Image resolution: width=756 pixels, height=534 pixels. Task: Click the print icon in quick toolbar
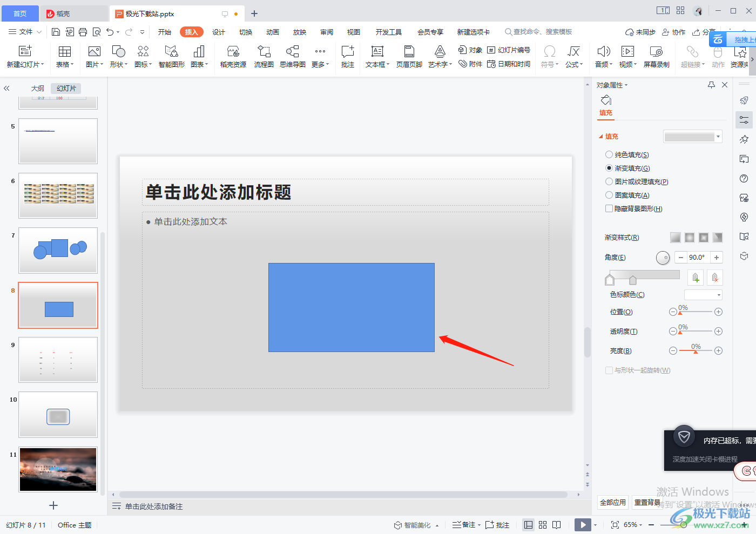[83, 32]
